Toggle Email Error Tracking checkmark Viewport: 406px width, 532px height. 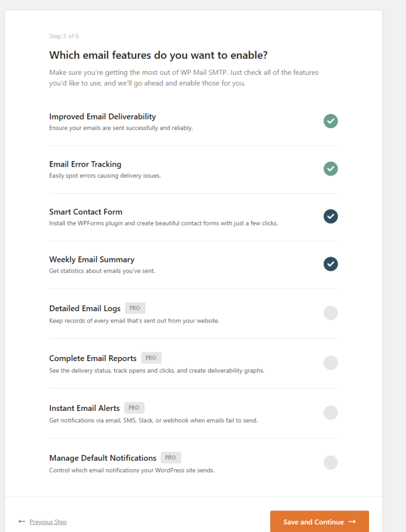point(331,168)
